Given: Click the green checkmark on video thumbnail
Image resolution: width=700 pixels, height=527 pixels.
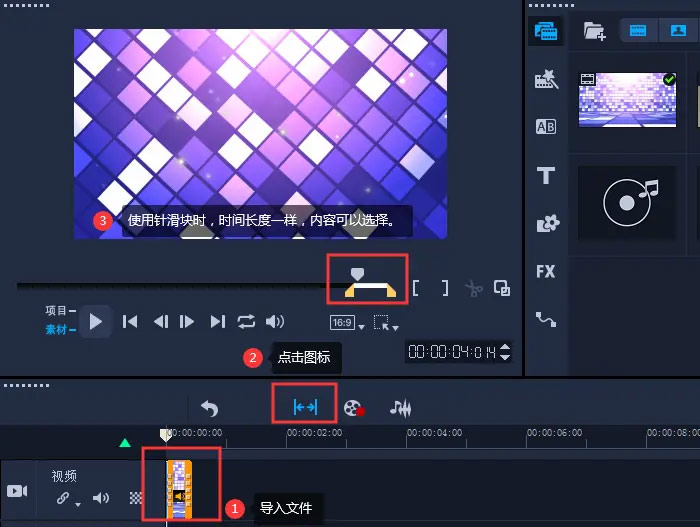Looking at the screenshot, I should tap(669, 79).
